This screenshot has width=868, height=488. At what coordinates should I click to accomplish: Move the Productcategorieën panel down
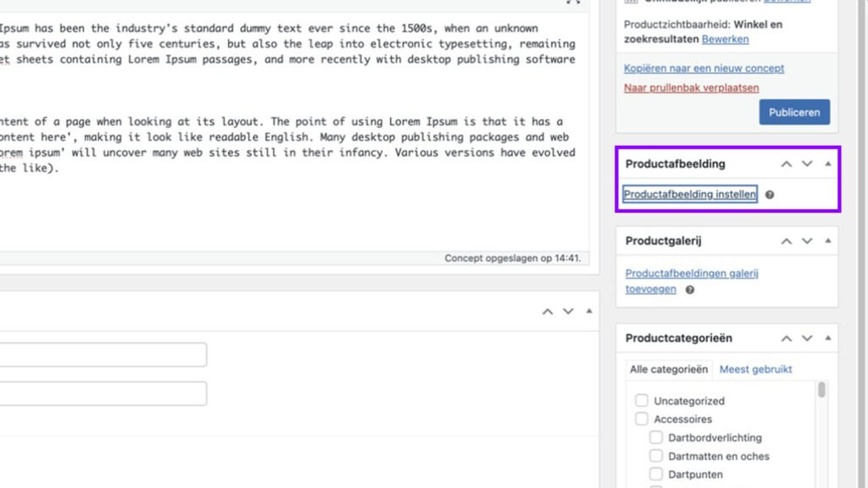click(807, 338)
